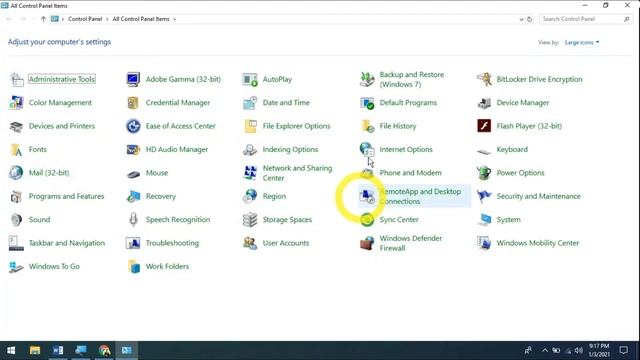Open the BitLocker Drive Encryption icon
This screenshot has height=360, width=640.
(484, 79)
